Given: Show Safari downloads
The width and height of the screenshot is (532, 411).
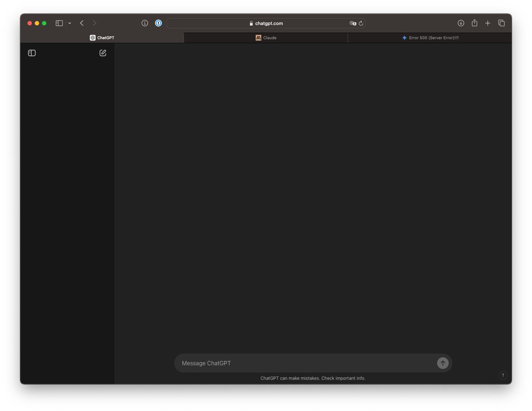Looking at the screenshot, I should [x=461, y=23].
